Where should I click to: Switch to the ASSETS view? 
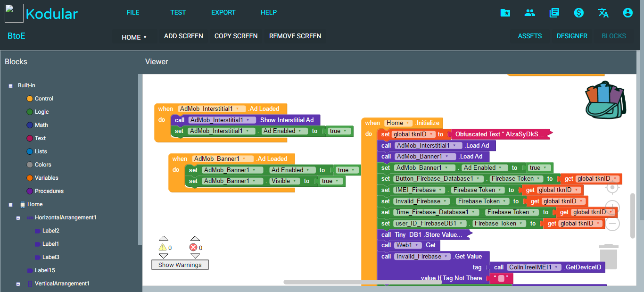tap(530, 36)
